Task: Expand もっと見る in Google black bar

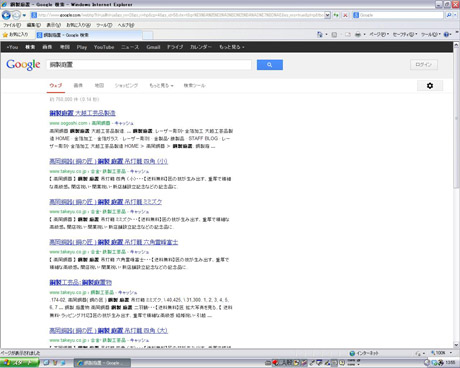Action: click(x=232, y=47)
